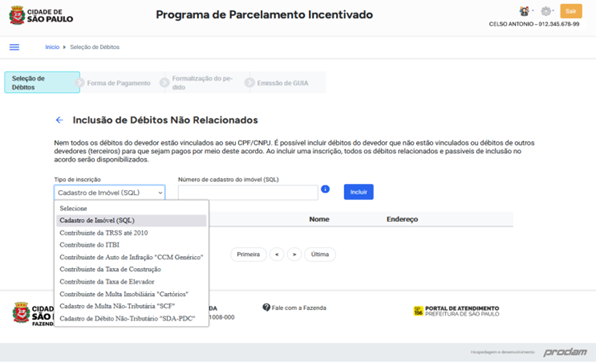
Task: Click the Fale com a Fazenda link
Action: (x=299, y=308)
